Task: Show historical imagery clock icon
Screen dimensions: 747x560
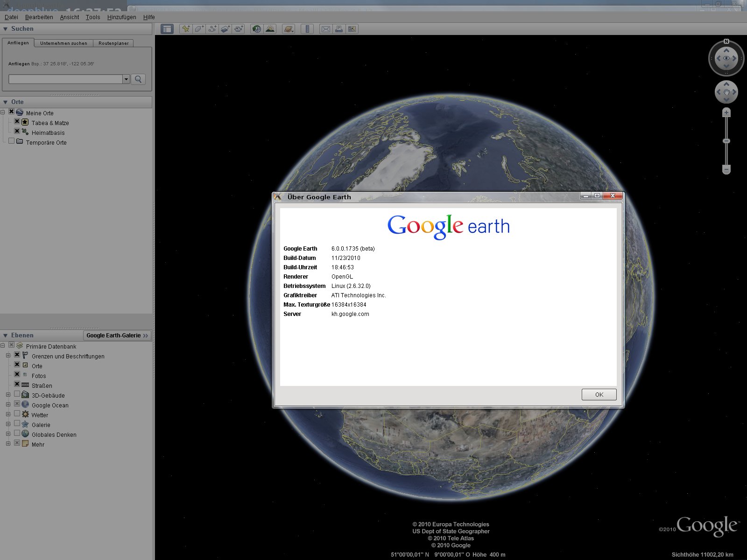Action: click(x=257, y=29)
